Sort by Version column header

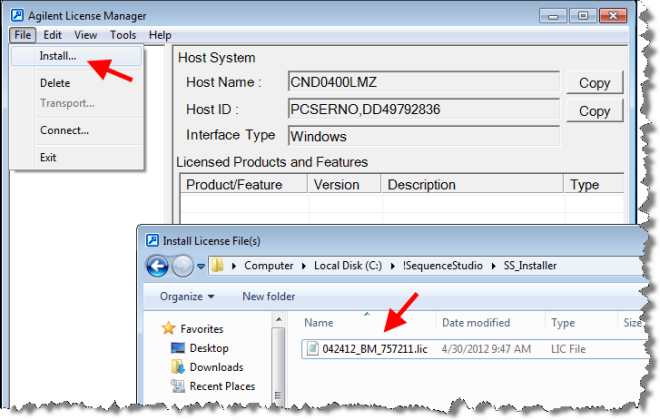click(x=344, y=184)
